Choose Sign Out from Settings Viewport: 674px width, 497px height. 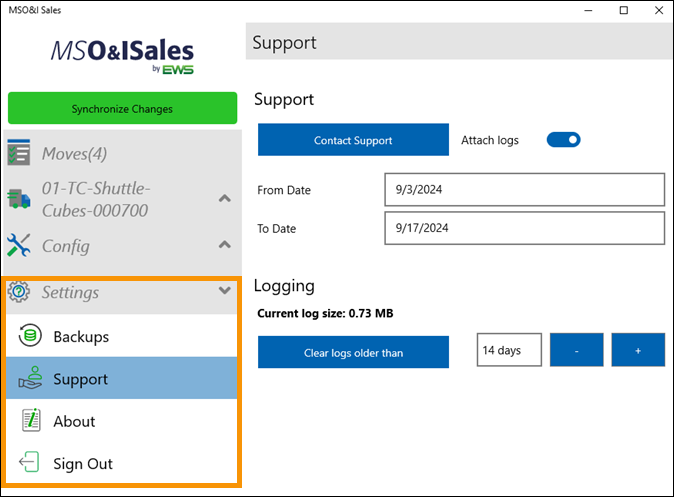[121, 463]
